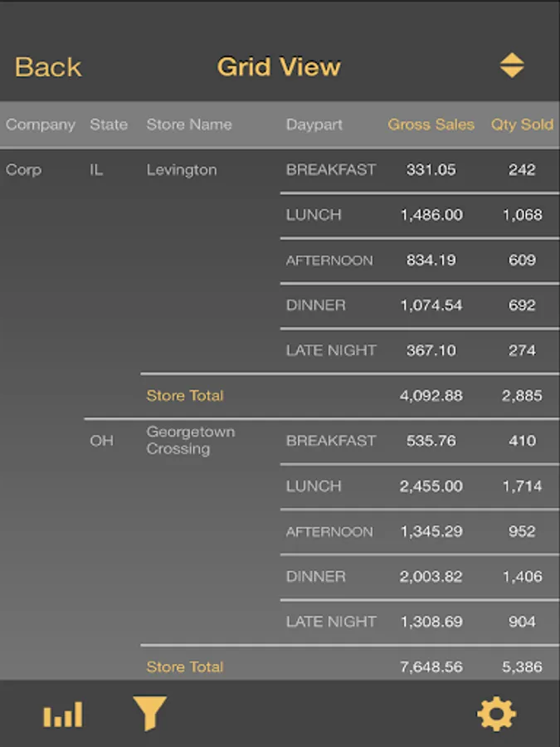The width and height of the screenshot is (560, 747).
Task: Open the filter funnel icon
Action: [x=150, y=714]
